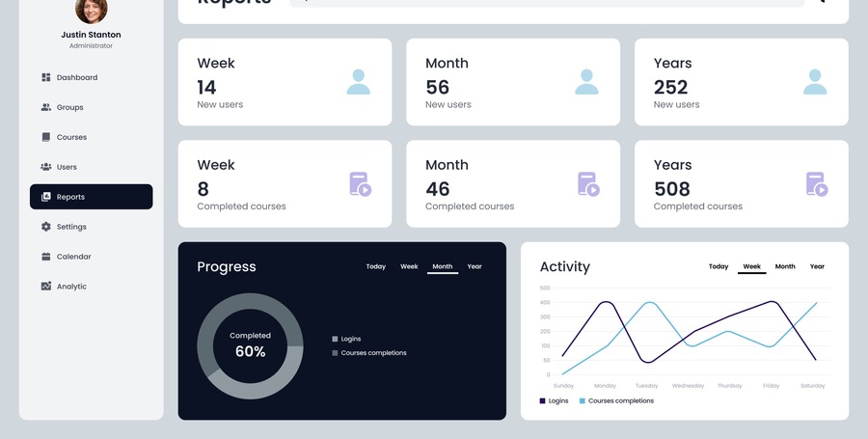Open the Users menu item
The height and width of the screenshot is (439, 868).
point(67,167)
